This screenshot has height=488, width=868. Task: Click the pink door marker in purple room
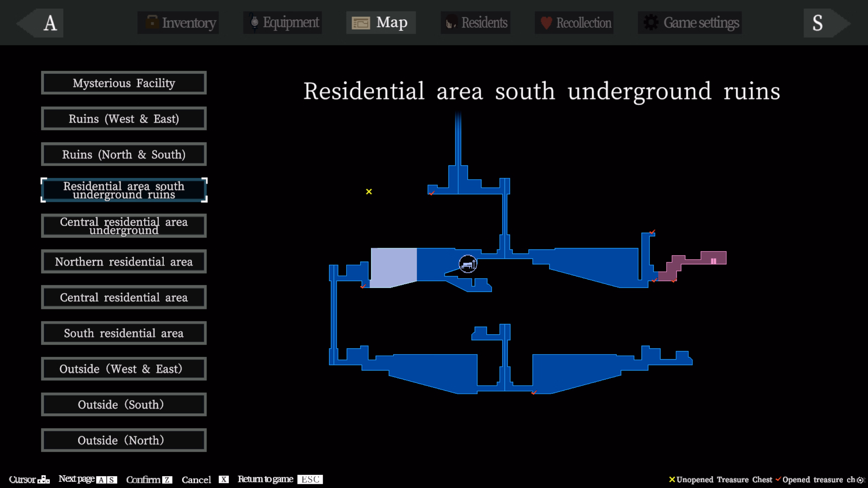tap(713, 261)
